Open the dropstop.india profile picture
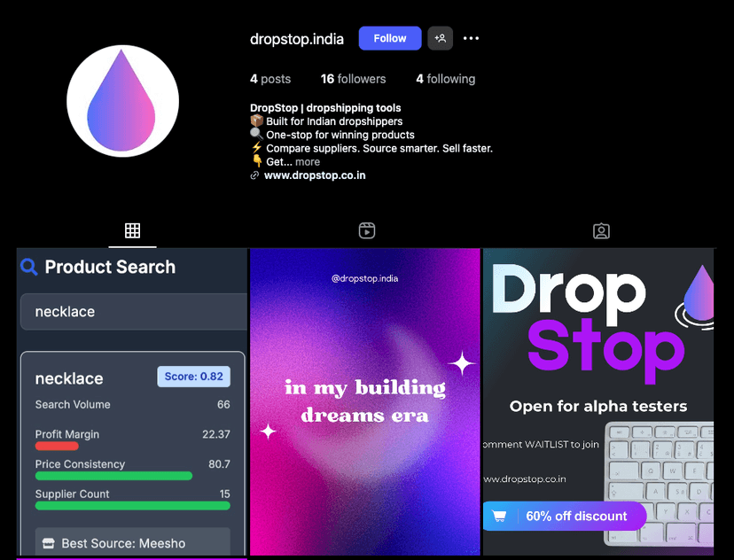The width and height of the screenshot is (734, 560). coord(122,100)
